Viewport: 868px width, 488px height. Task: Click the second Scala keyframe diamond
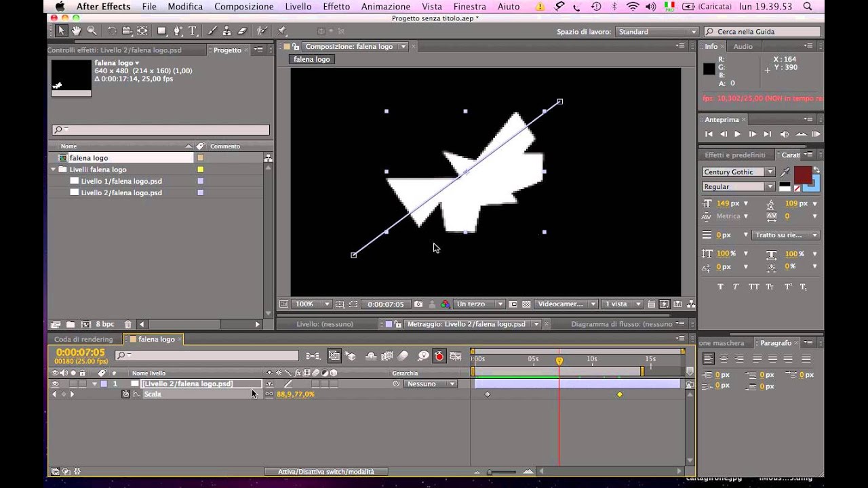click(x=620, y=394)
